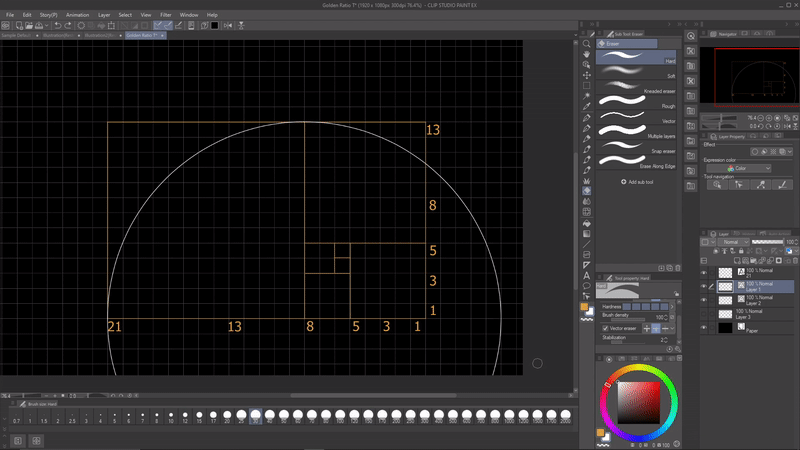Screen dimensions: 800x450
Task: Open the layer blending mode dropdown
Action: 733,242
